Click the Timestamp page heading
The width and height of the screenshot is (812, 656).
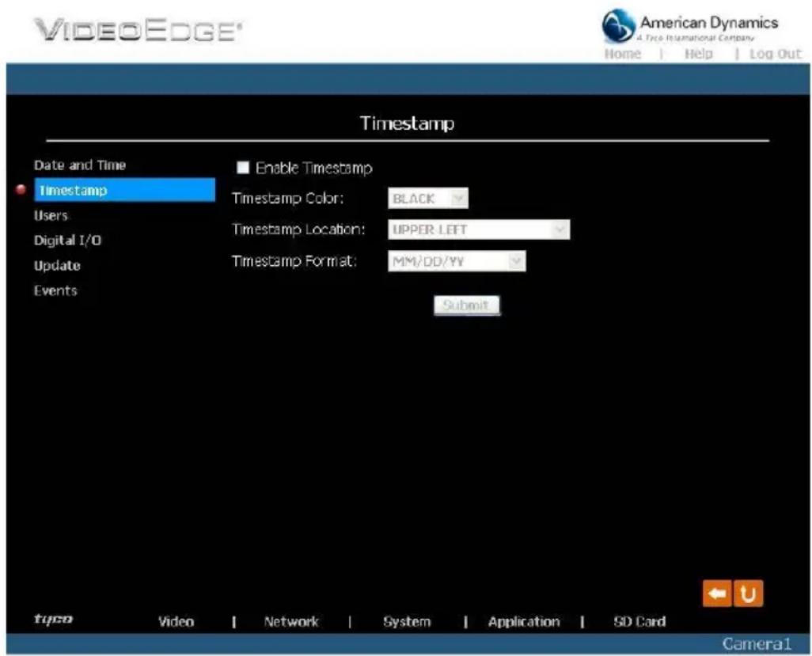[x=407, y=123]
